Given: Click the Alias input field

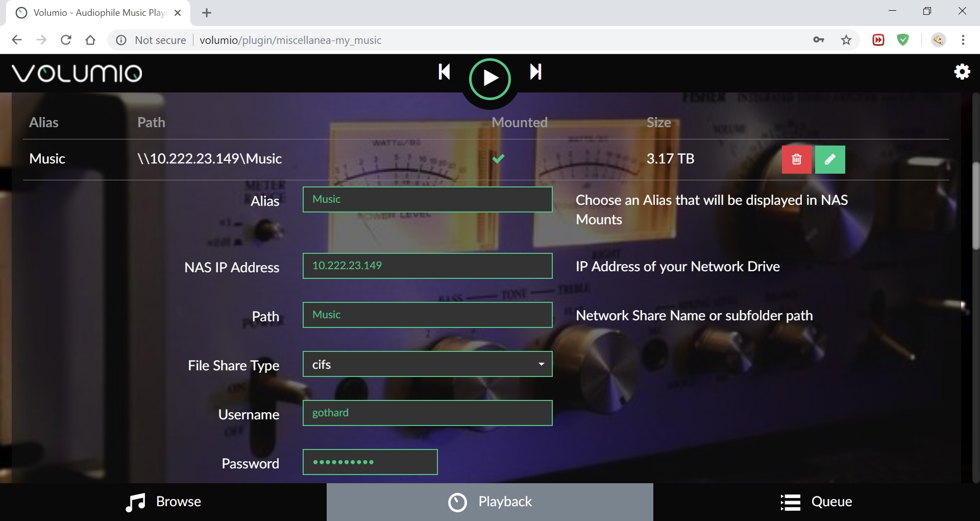Looking at the screenshot, I should coord(427,199).
